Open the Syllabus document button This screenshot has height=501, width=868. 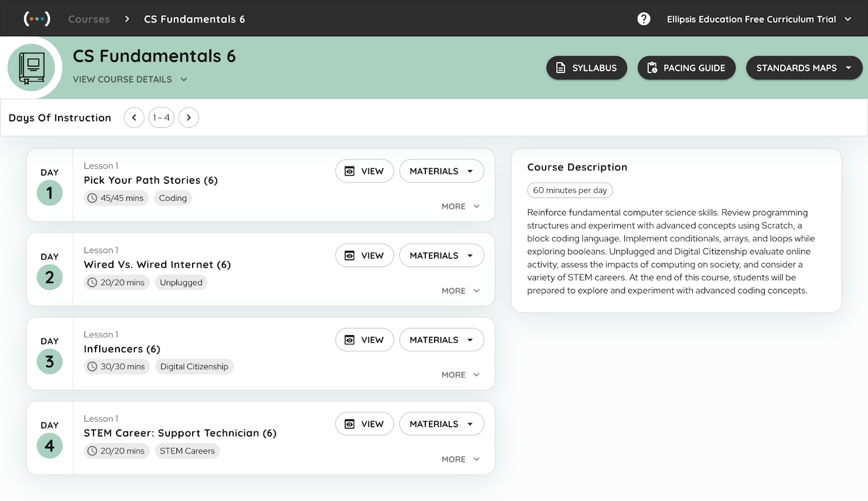[586, 68]
